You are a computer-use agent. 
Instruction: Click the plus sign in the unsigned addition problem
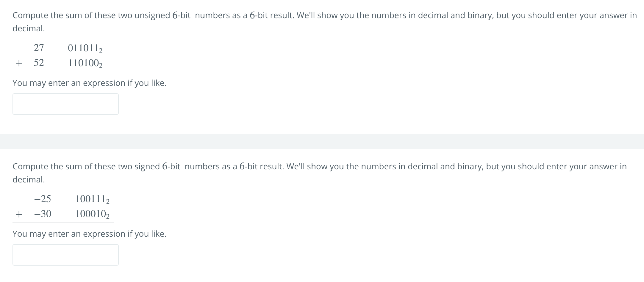[19, 63]
